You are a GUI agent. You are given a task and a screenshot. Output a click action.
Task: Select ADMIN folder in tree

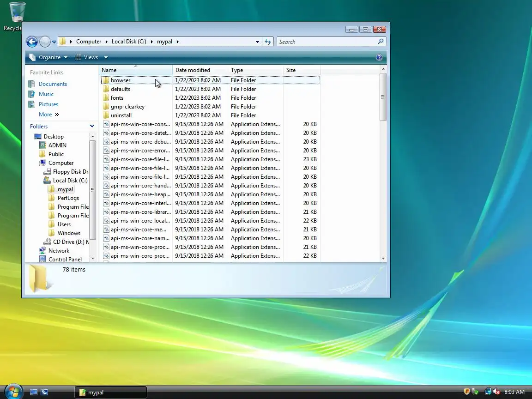[57, 145]
